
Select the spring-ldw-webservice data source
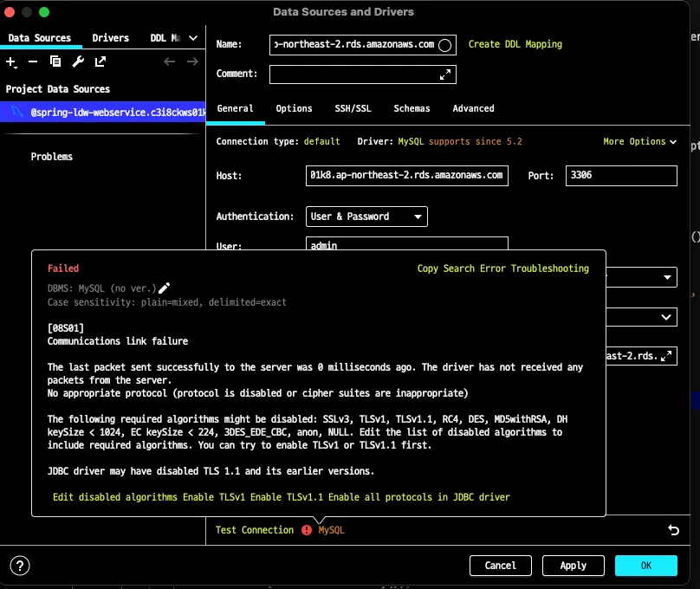point(113,113)
